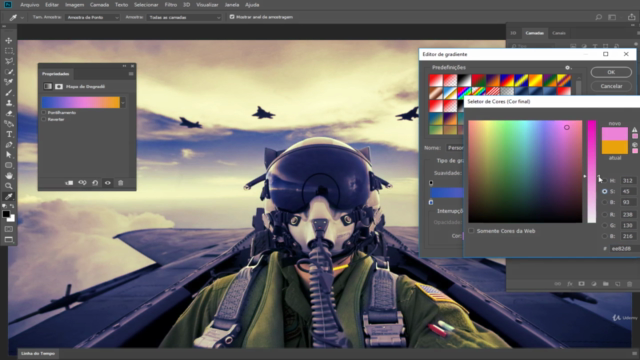Enable Somente Cores da Web checkbox
Screen dimensions: 640x360
tap(471, 231)
